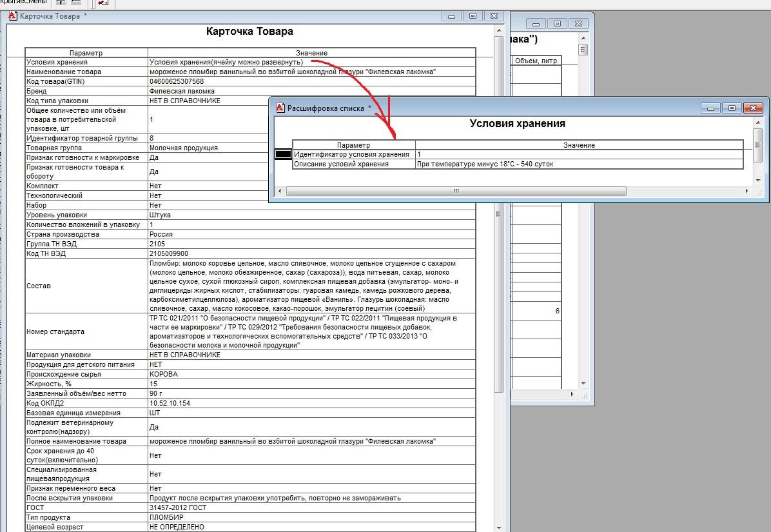Select the Состав ingredients text cell
Screen dimensions: 771x532
tap(303, 286)
